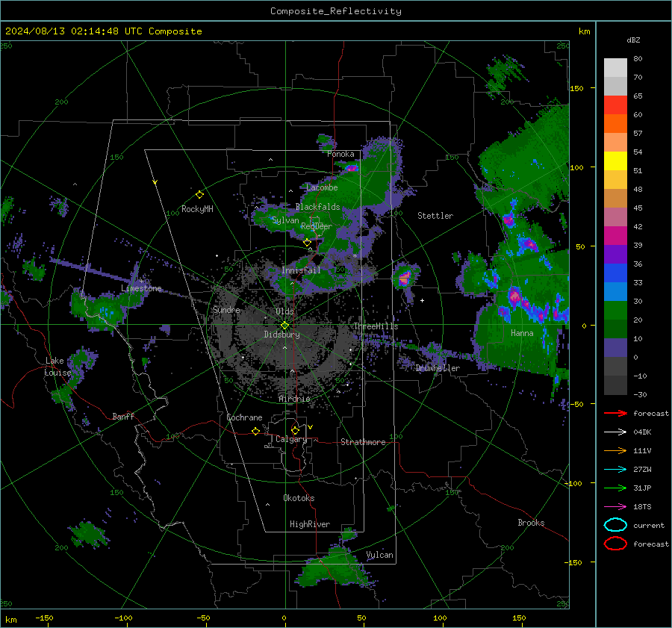The image size is (672, 628).
Task: Click the green 31JP arrow icon
Action: click(x=615, y=488)
